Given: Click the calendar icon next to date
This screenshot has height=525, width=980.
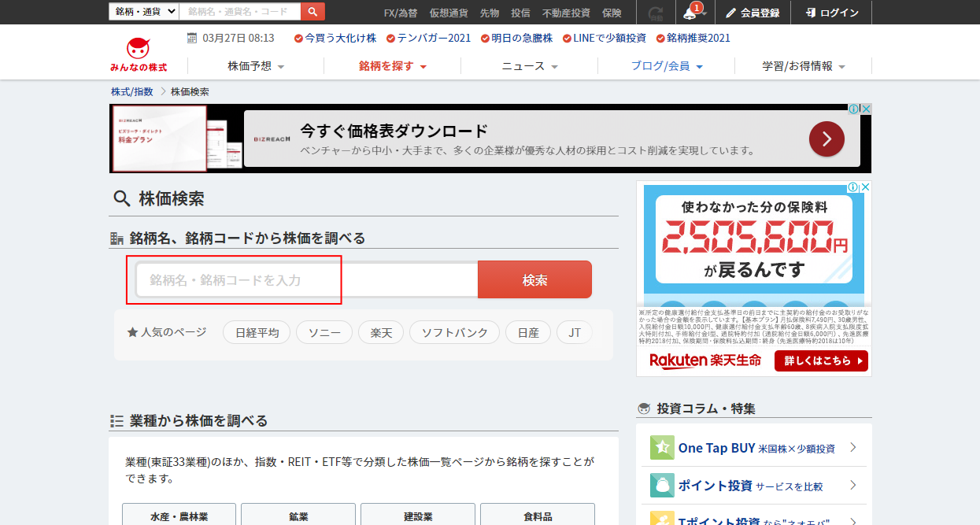Looking at the screenshot, I should (192, 38).
